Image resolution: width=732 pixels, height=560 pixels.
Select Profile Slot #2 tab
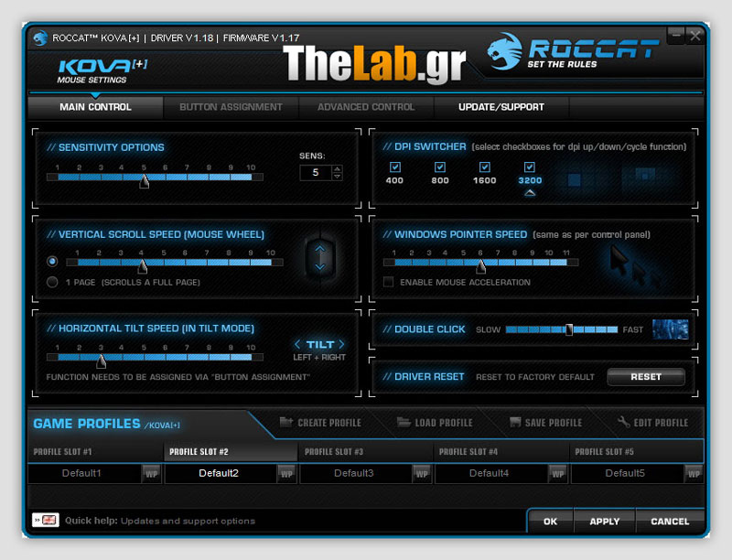coord(231,452)
